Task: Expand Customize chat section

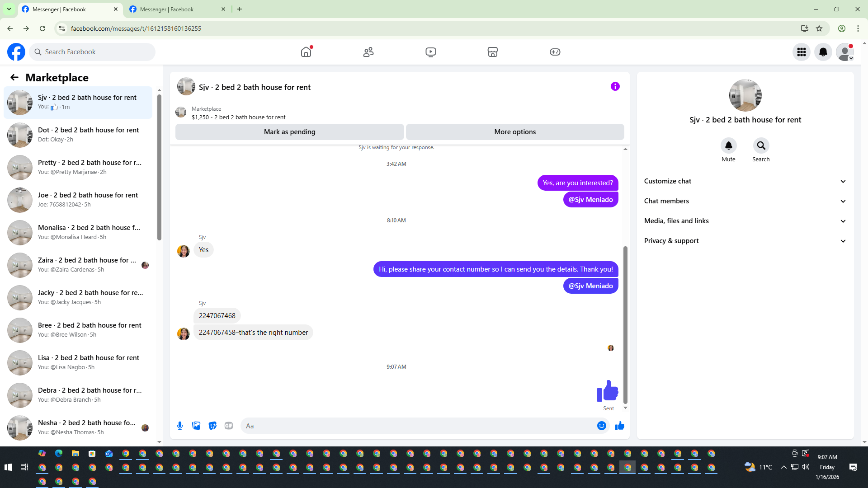Action: (745, 181)
